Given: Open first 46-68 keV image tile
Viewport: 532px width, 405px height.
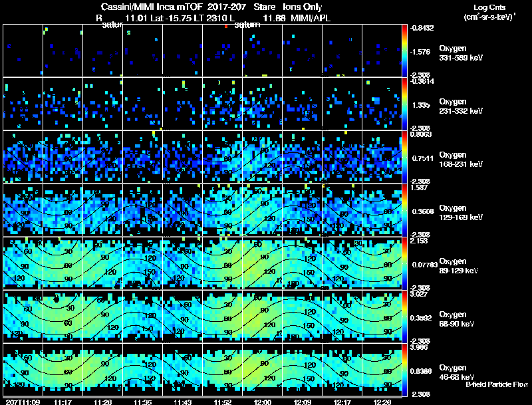Looking at the screenshot, I should click(x=23, y=370).
